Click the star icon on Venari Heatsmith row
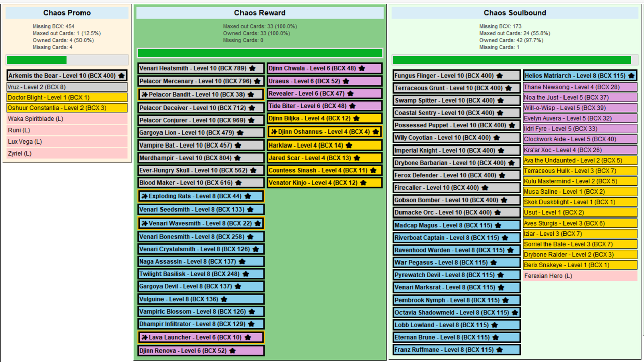 [252, 68]
